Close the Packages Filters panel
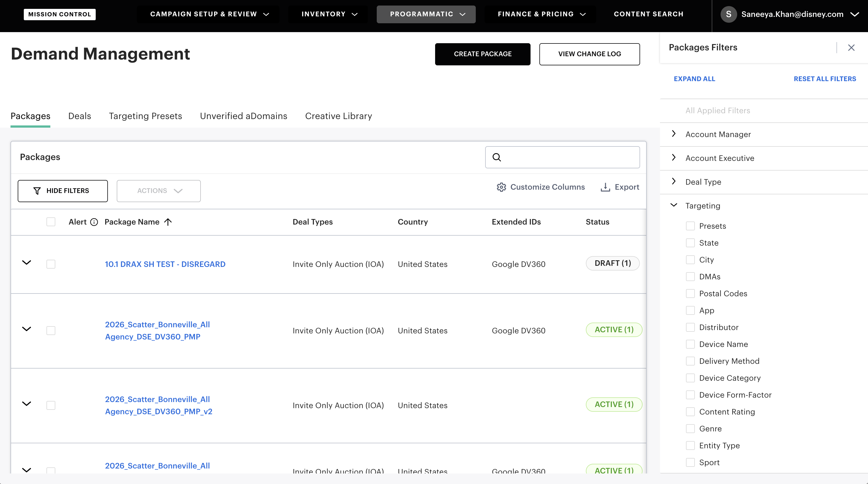 (851, 48)
